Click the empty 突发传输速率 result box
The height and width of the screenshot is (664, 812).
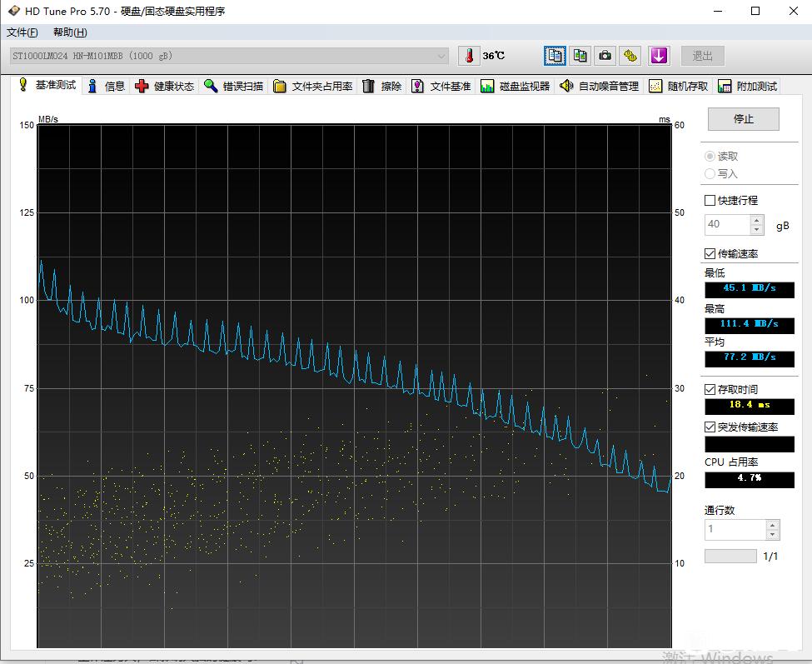tap(749, 444)
